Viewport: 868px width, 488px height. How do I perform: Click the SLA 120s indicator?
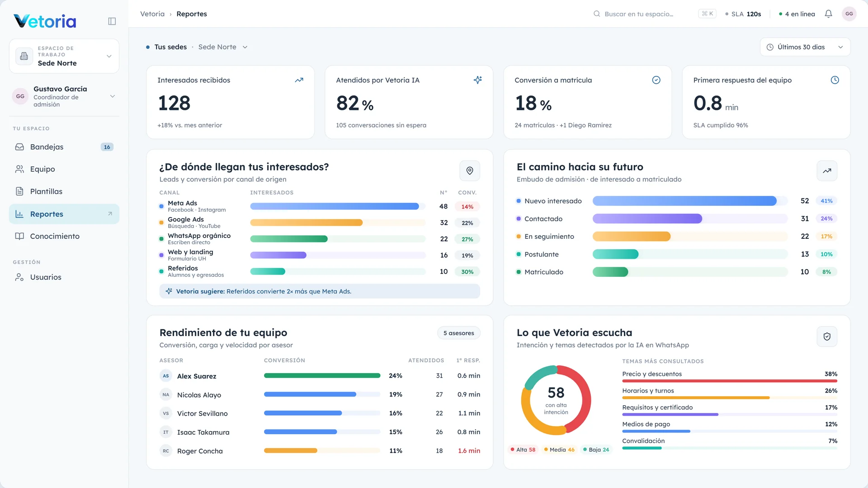(x=743, y=14)
